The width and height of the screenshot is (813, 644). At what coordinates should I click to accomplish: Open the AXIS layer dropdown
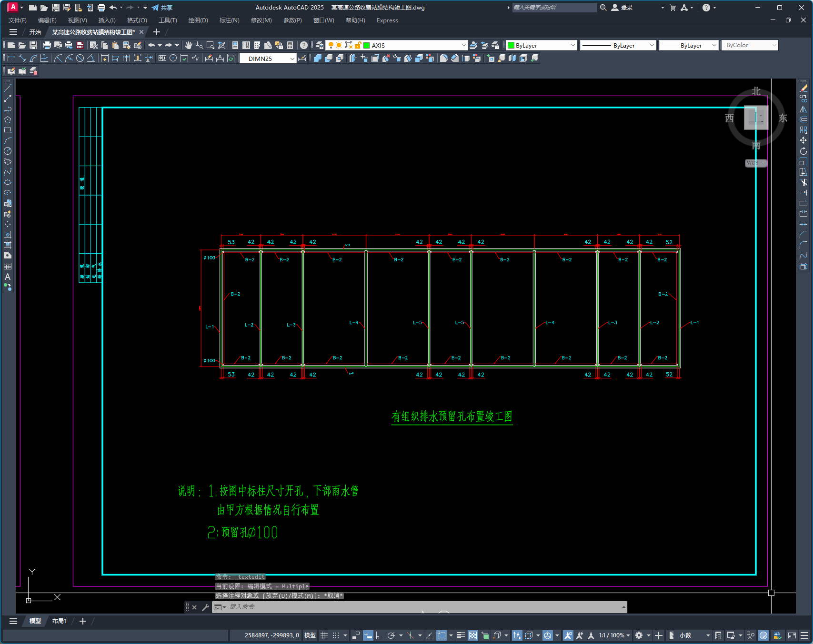point(464,45)
